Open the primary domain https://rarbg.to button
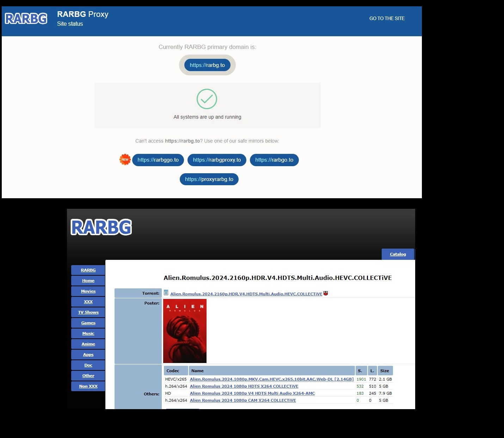 point(207,65)
